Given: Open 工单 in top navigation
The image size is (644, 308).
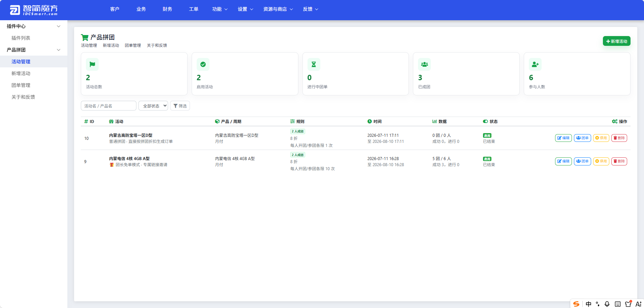Looking at the screenshot, I should [194, 9].
